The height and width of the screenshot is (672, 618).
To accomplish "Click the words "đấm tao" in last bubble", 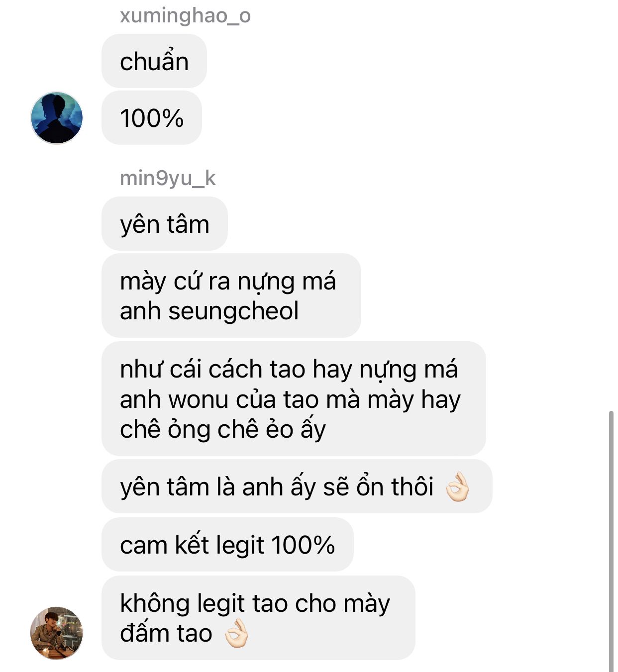I will [x=166, y=633].
